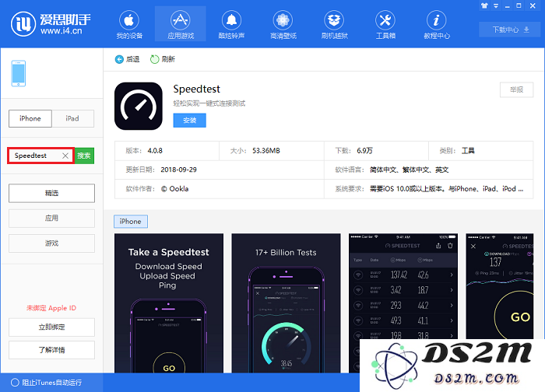Click the blue phone device icon

click(19, 73)
